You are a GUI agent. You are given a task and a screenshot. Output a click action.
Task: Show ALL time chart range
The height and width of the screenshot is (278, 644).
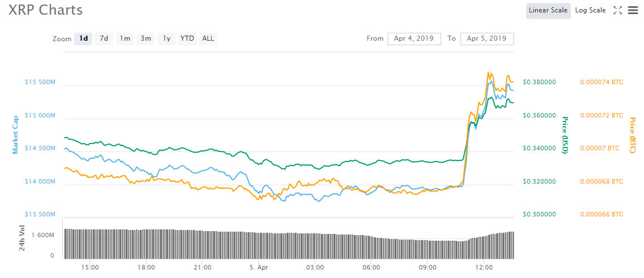click(x=208, y=38)
